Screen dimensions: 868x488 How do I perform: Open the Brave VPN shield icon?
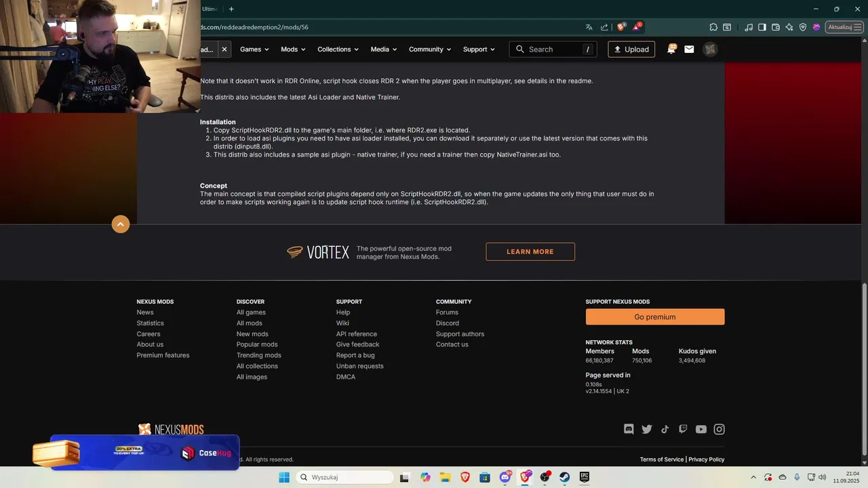pos(803,27)
